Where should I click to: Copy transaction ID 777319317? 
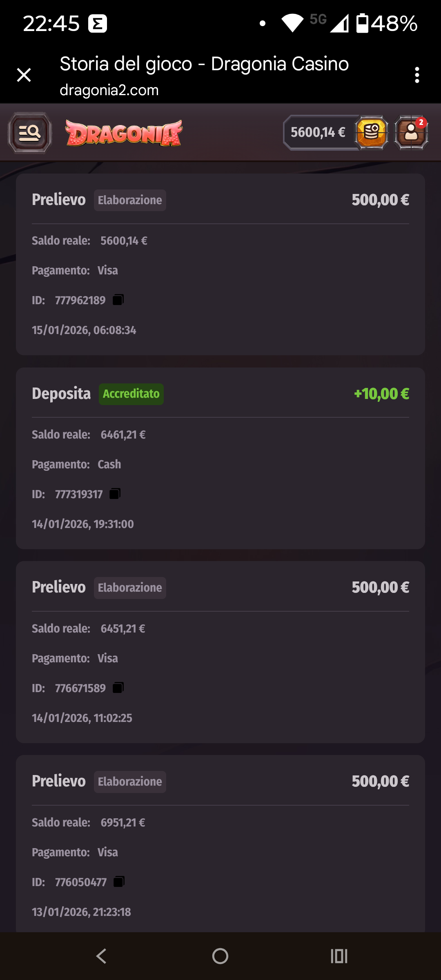coord(115,494)
